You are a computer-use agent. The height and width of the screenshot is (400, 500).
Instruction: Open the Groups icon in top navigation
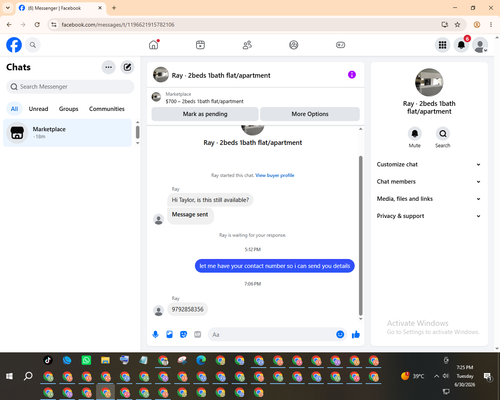294,45
